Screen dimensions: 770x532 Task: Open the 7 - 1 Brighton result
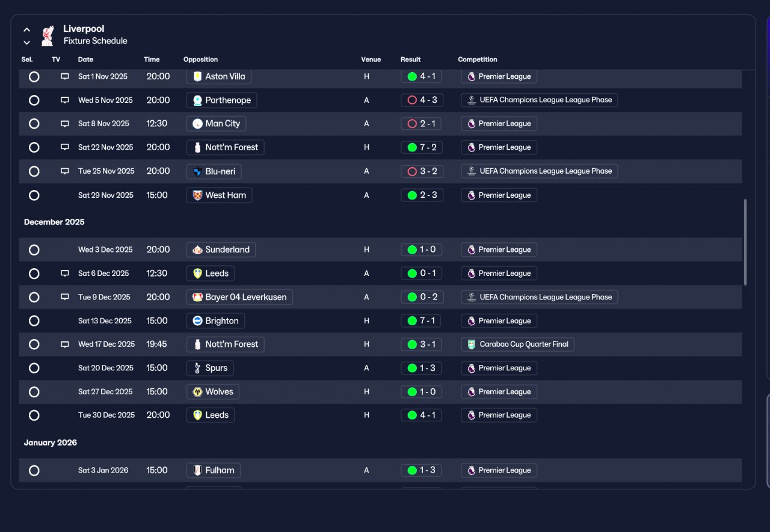(x=422, y=321)
